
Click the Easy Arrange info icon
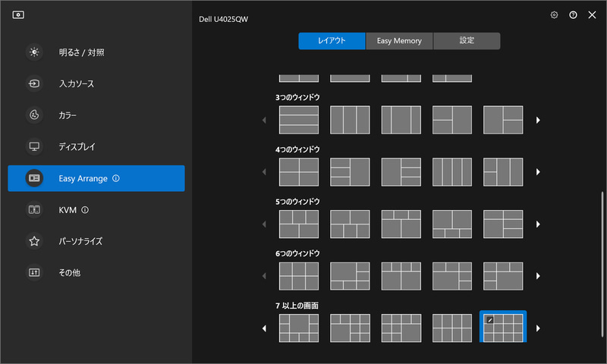[116, 178]
